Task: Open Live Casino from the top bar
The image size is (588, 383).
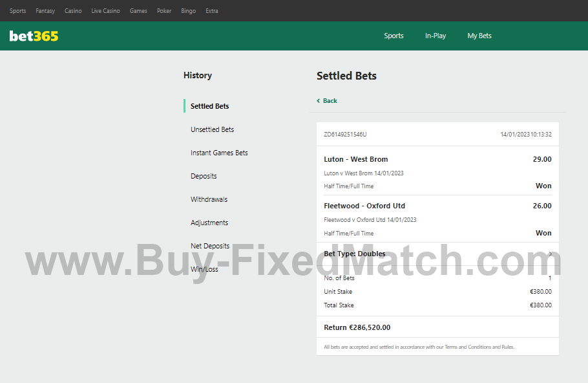Action: [105, 11]
